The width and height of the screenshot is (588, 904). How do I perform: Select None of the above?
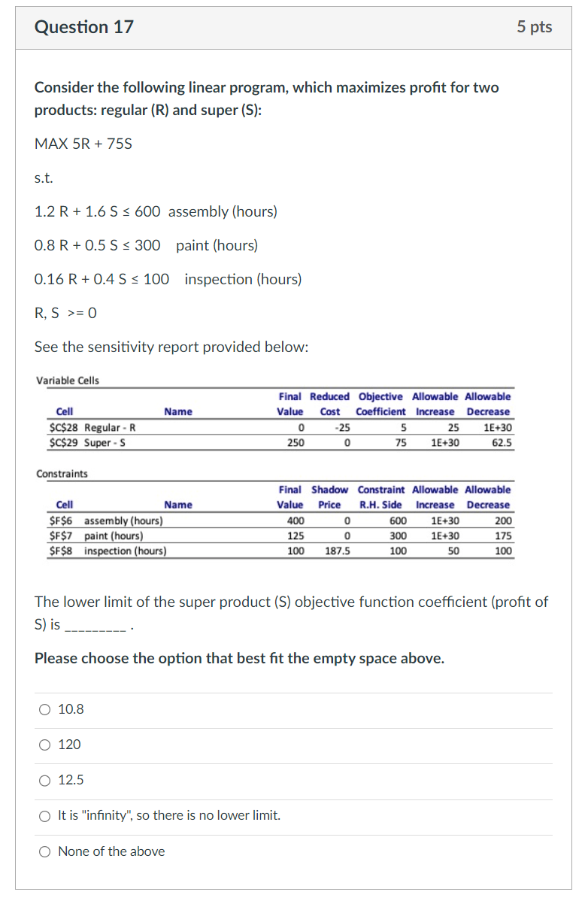[x=45, y=851]
